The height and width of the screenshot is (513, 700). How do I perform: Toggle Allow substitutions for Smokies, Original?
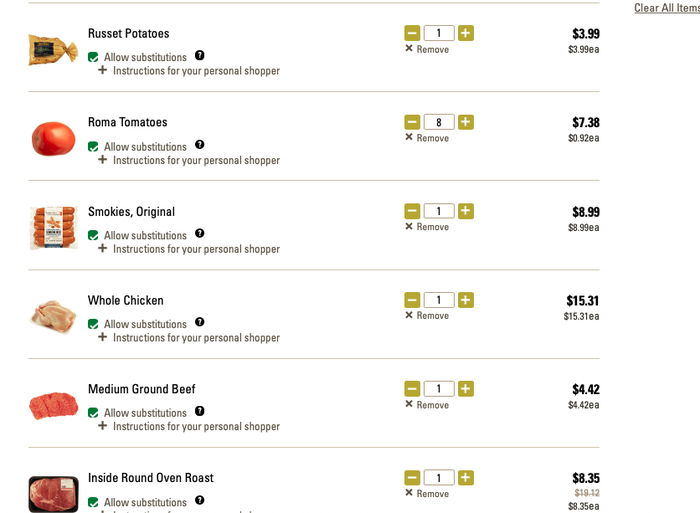coord(93,236)
